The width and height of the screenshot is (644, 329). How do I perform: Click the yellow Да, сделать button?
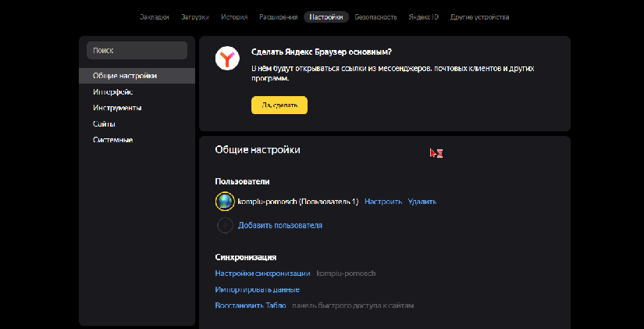tap(279, 105)
